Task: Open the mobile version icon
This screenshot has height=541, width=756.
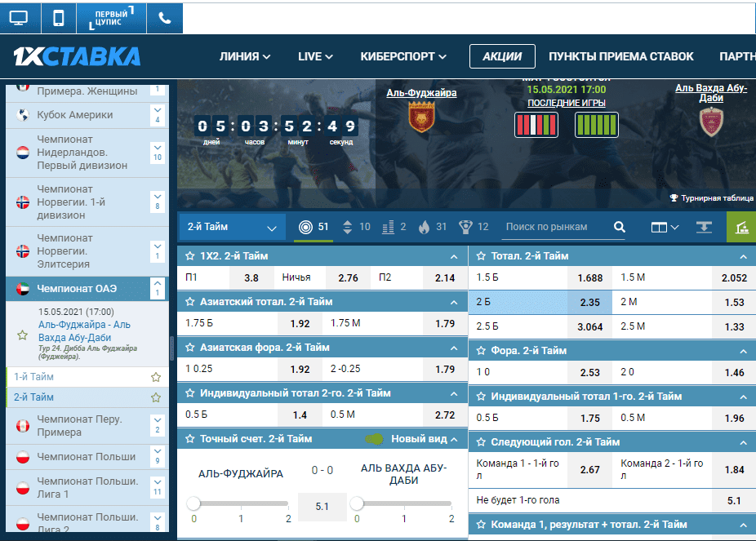Action: (58, 17)
